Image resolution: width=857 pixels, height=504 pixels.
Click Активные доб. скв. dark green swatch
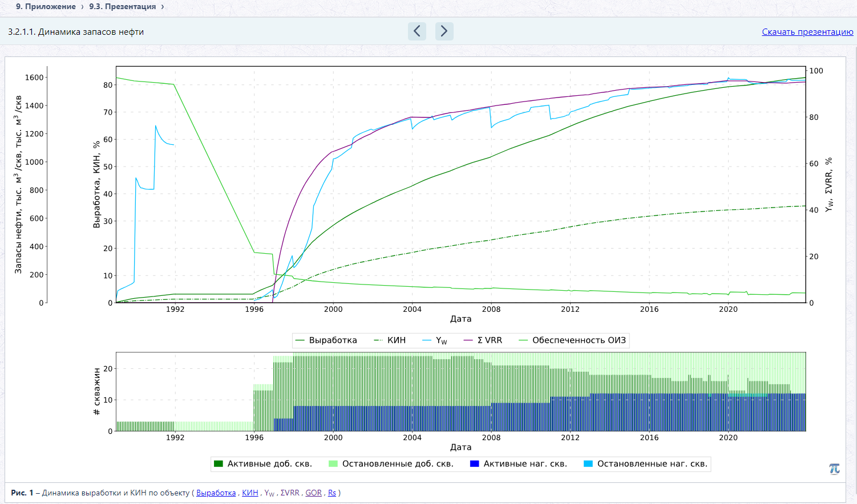(219, 464)
